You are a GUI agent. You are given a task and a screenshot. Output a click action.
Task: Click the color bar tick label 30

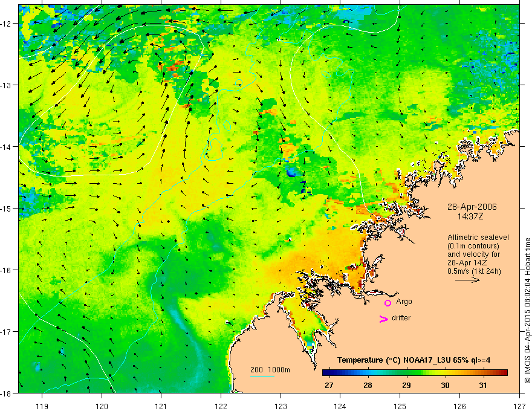click(x=445, y=385)
